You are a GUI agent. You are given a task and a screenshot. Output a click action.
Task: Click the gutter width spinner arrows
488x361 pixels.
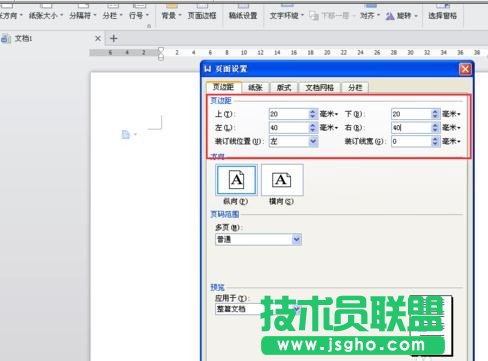435,141
